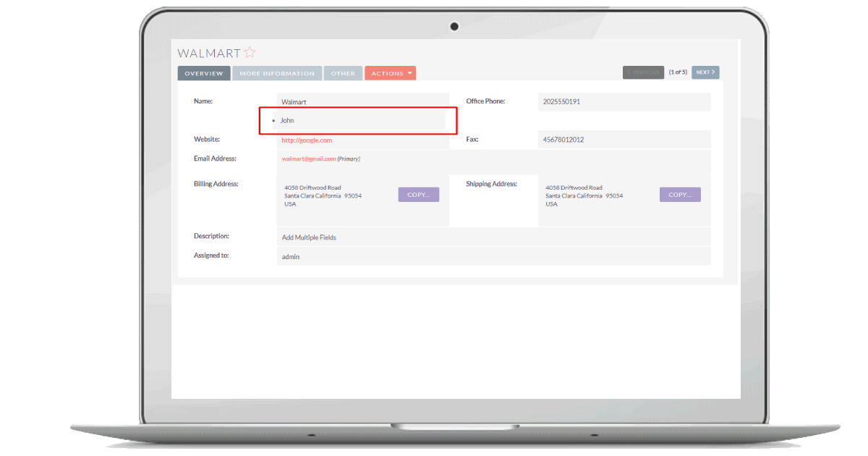Click the Description label
The image size is (868, 456).
(211, 236)
